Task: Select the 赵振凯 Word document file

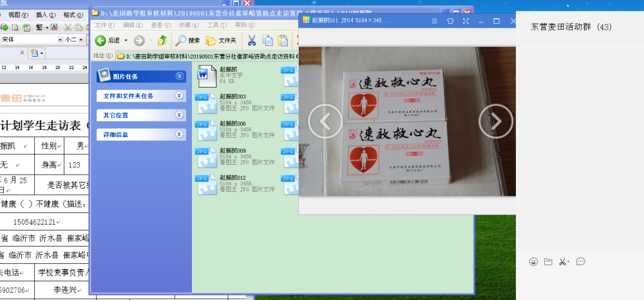Action: point(220,75)
